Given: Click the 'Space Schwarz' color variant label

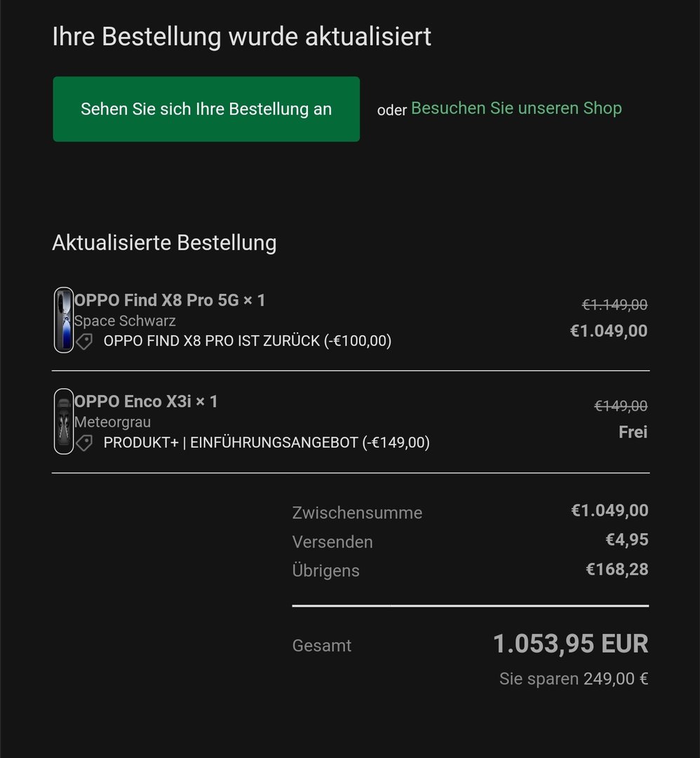Looking at the screenshot, I should (x=125, y=321).
